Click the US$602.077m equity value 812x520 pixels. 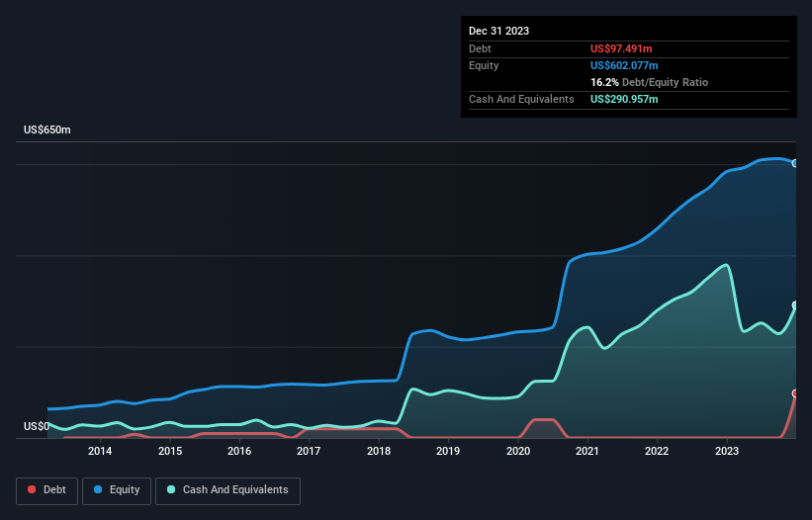tap(624, 65)
